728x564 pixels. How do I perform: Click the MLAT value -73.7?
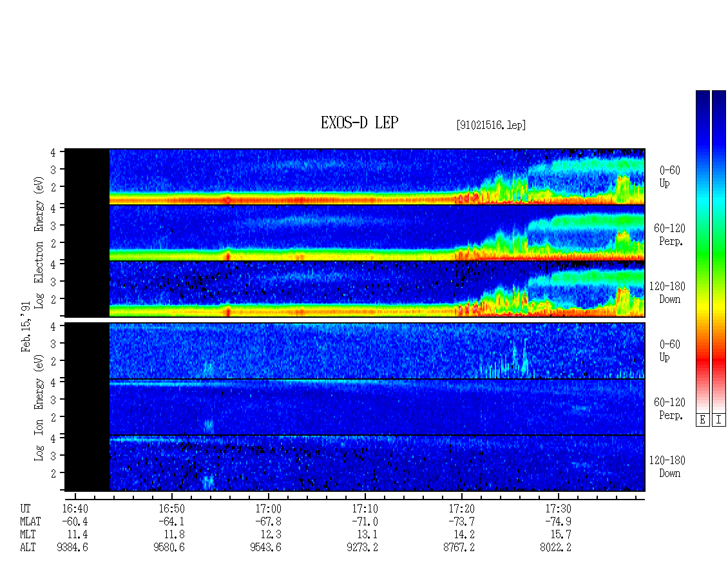click(x=461, y=521)
